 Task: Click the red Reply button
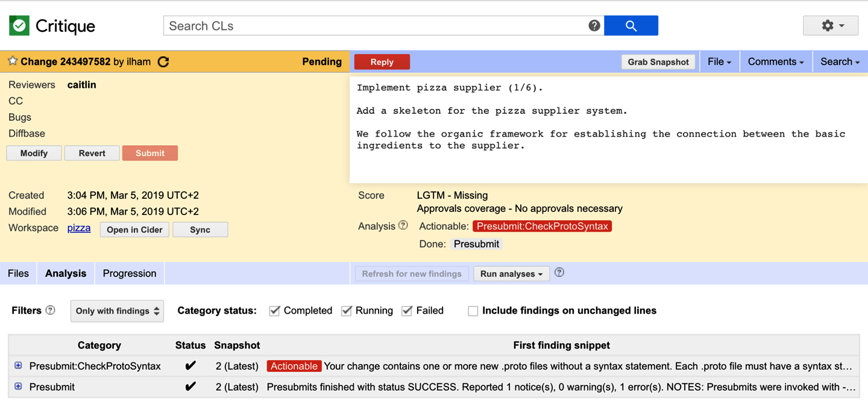point(382,61)
